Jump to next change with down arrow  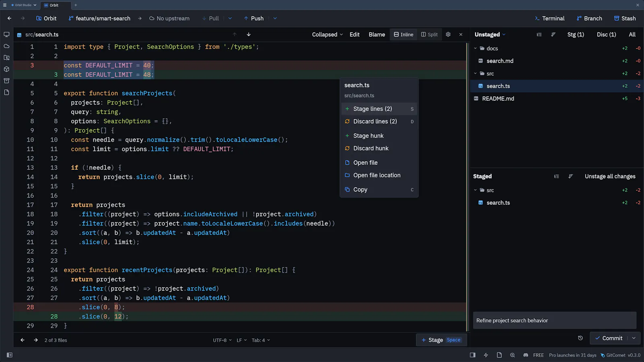[x=249, y=35]
